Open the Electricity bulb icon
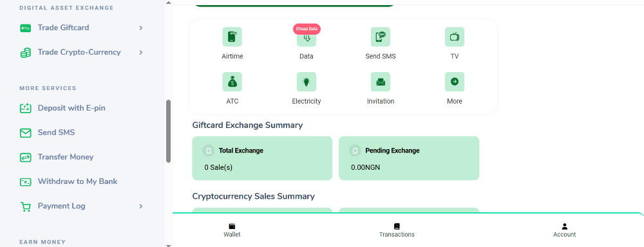Image resolution: width=644 pixels, height=247 pixels. [307, 82]
